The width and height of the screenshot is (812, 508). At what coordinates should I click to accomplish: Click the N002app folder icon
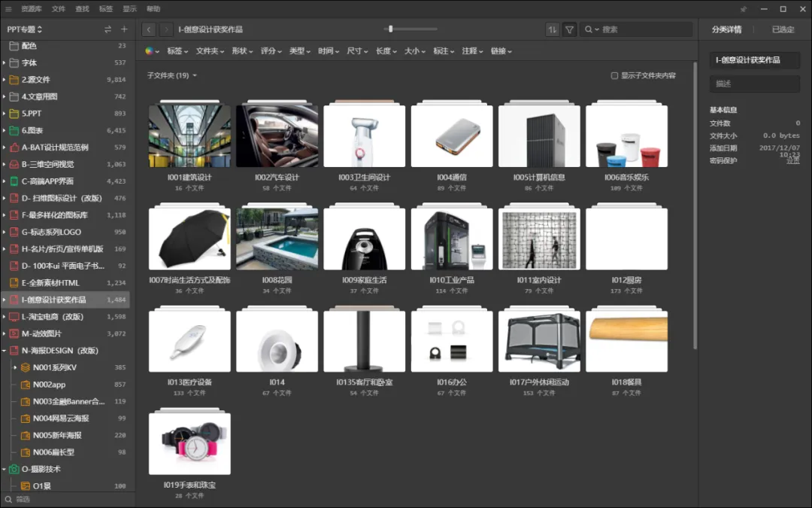26,385
